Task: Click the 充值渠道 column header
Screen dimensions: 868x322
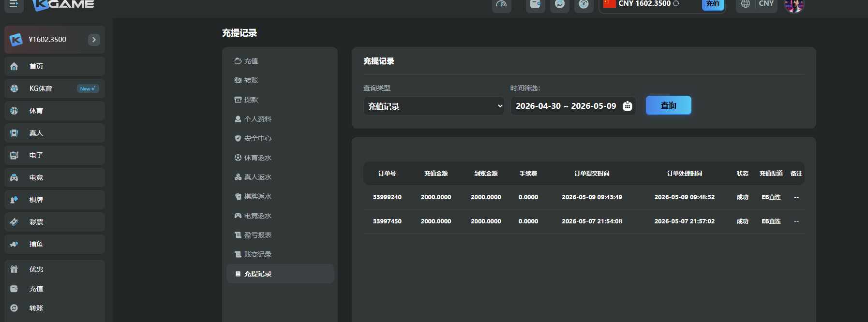Action: 771,174
